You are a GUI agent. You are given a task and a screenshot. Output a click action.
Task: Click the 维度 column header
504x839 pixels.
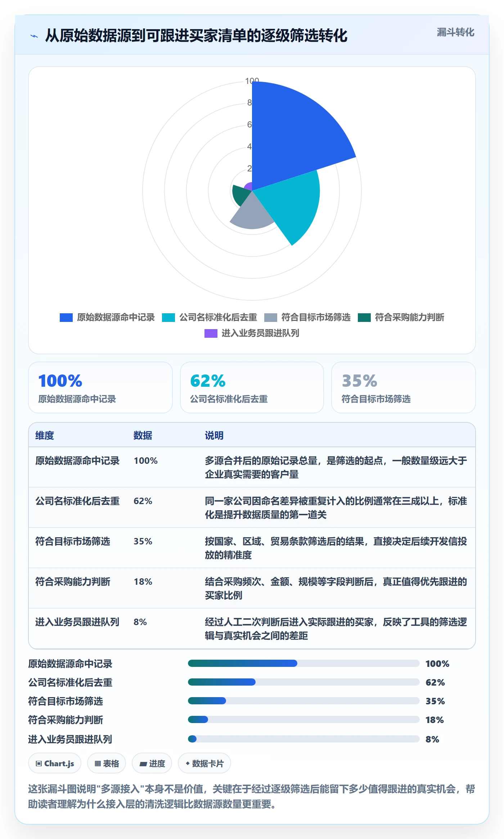click(45, 435)
